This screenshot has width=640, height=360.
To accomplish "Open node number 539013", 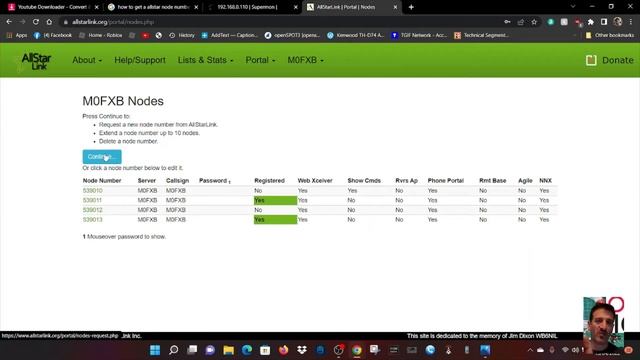I will pos(93,220).
